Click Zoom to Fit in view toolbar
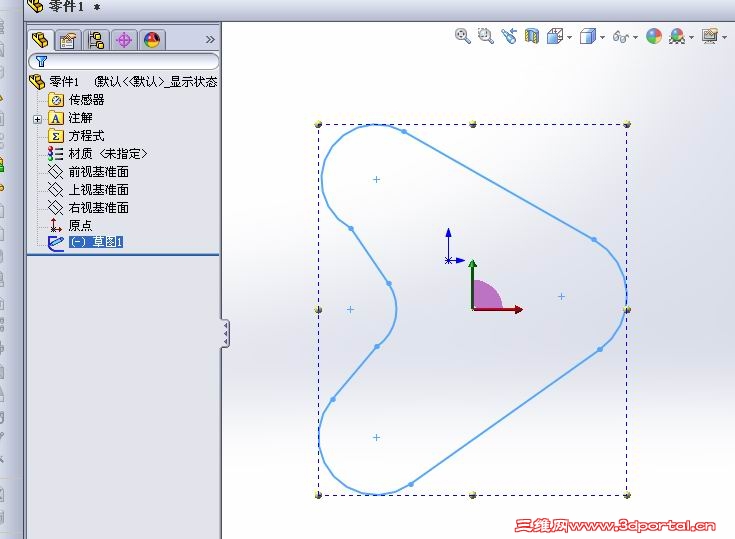Screen dimensions: 735x539 [463, 36]
